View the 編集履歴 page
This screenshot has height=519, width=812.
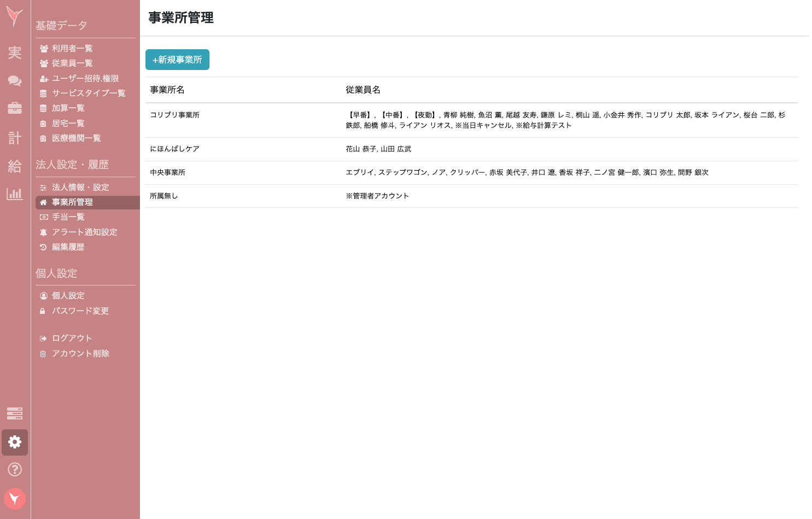68,247
